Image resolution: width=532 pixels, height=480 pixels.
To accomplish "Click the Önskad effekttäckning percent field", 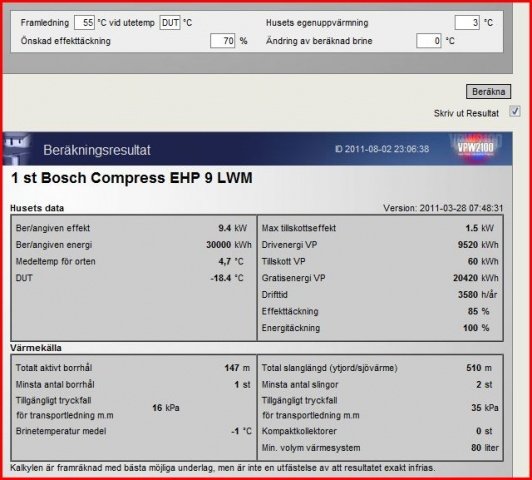I will [223, 41].
